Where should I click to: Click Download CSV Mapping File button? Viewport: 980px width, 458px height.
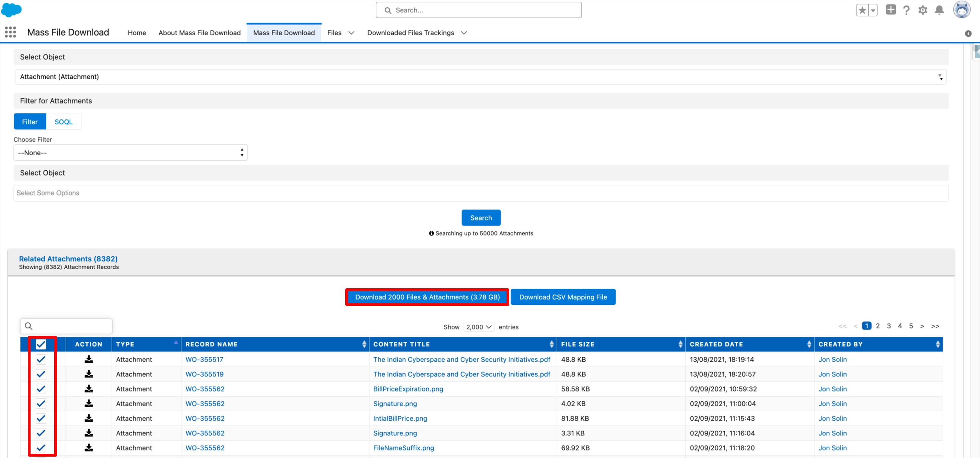(x=563, y=297)
